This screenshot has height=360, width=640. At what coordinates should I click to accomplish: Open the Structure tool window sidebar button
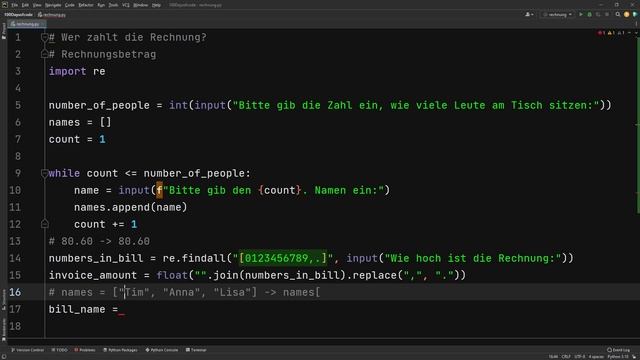(x=4, y=299)
